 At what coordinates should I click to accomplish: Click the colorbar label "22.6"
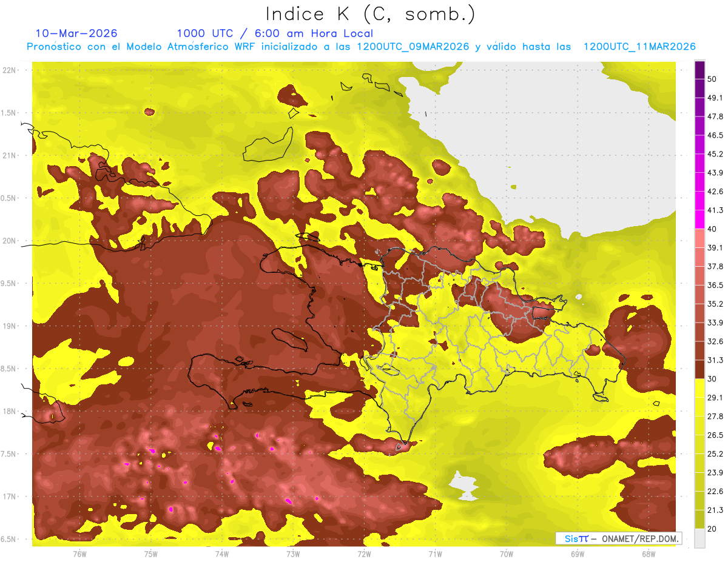[x=716, y=491]
